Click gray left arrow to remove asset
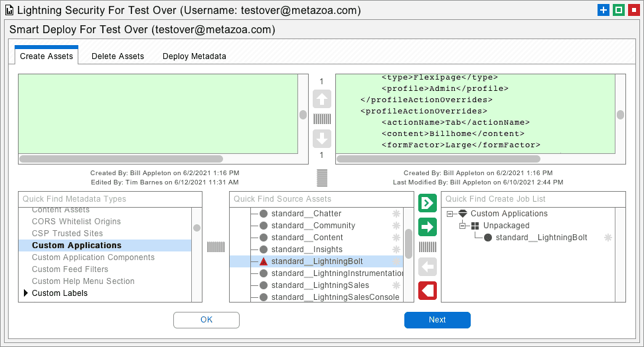The image size is (644, 347). point(427,267)
